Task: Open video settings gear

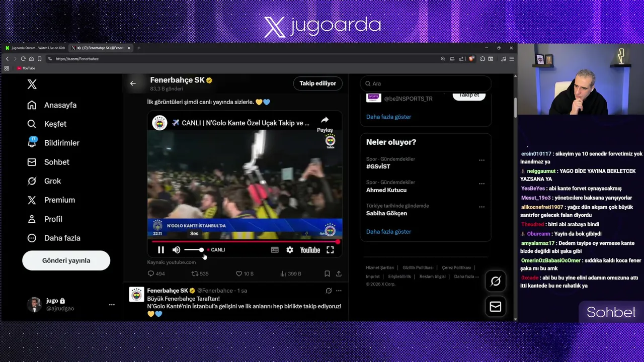Action: tap(290, 250)
